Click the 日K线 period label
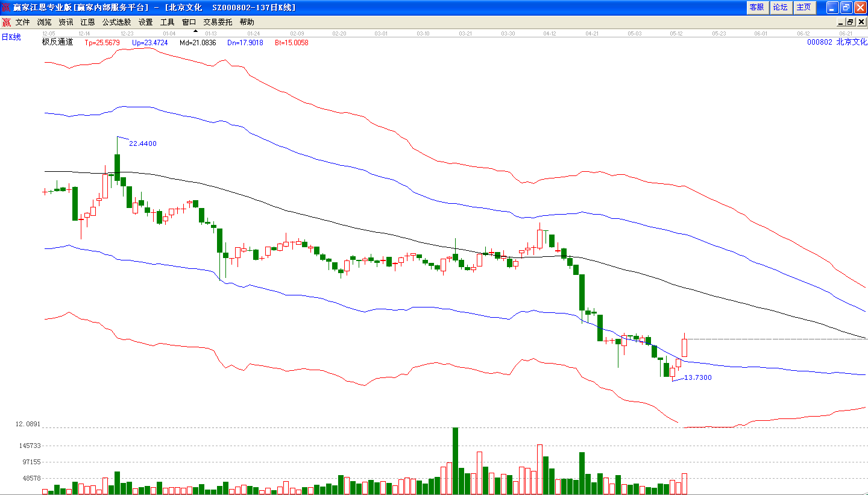 [11, 37]
